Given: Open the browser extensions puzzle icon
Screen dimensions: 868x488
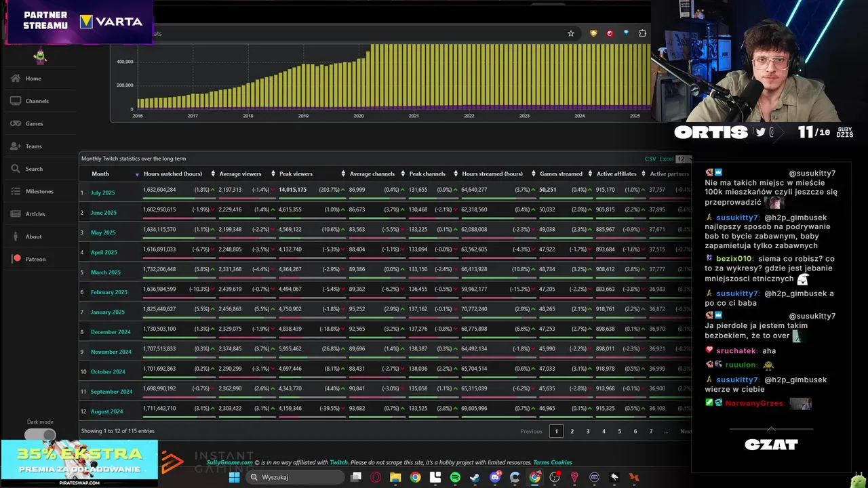Looking at the screenshot, I should (x=642, y=33).
